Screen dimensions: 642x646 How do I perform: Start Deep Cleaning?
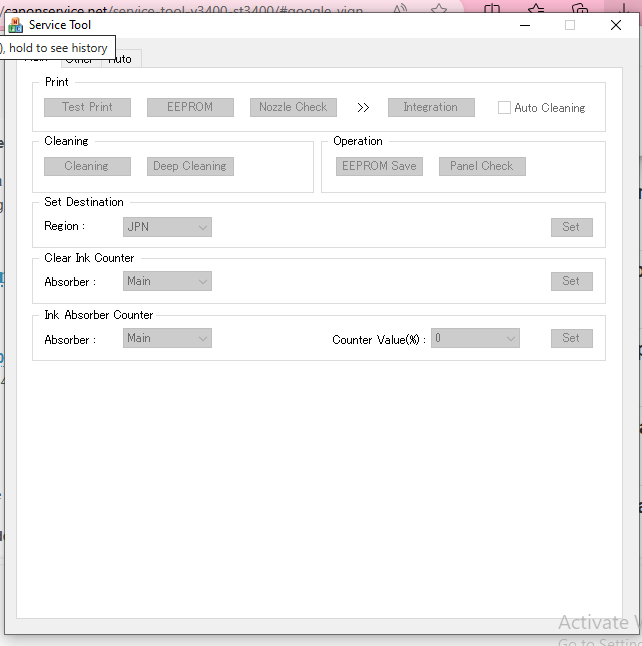[x=190, y=166]
